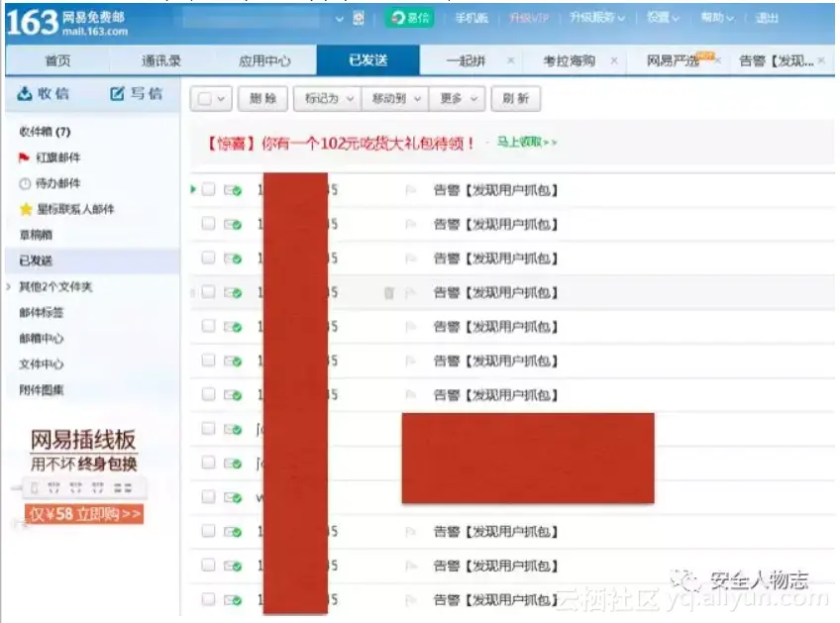Switch to the 首页 tab
840x623 pixels.
(57, 60)
